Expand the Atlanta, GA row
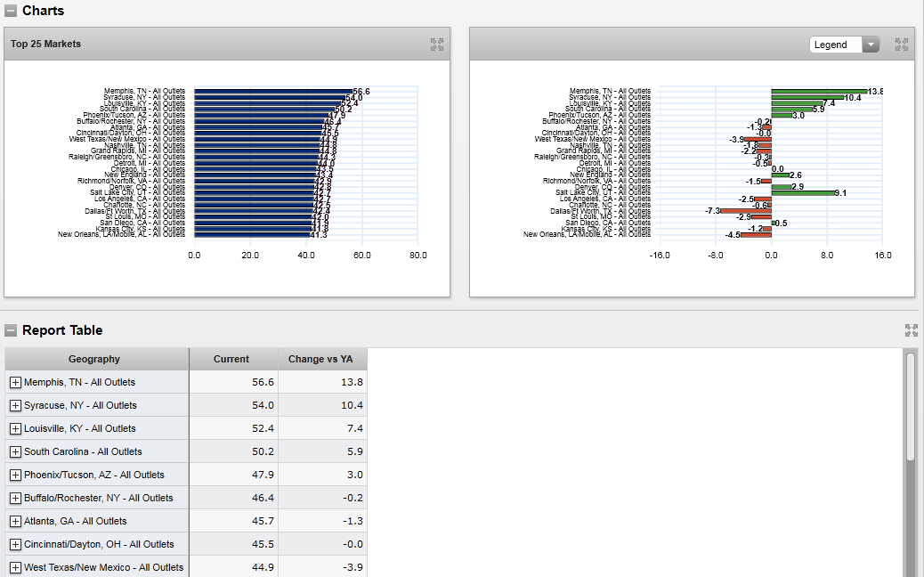The height and width of the screenshot is (577, 924). [15, 521]
